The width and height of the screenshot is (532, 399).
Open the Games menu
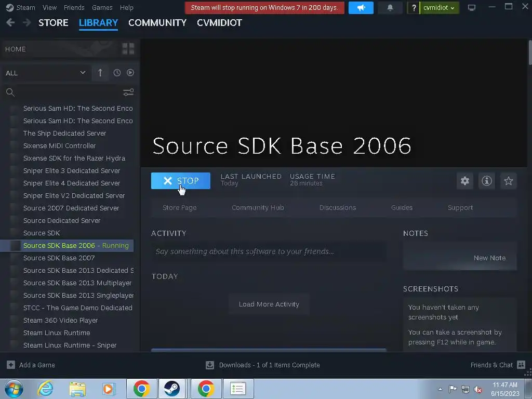(x=102, y=7)
